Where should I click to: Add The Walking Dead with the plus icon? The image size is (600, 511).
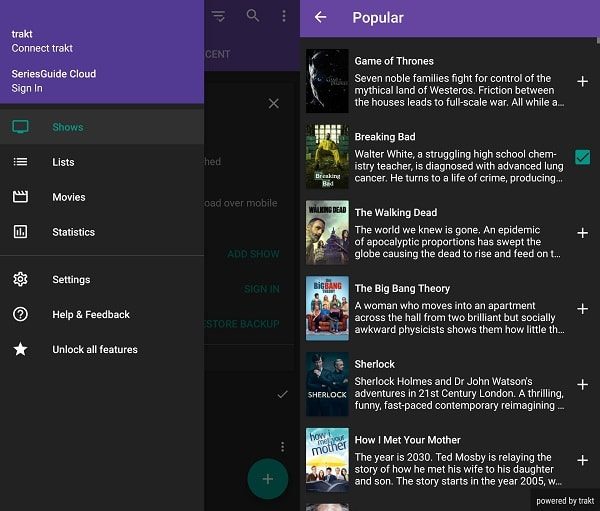(x=582, y=233)
